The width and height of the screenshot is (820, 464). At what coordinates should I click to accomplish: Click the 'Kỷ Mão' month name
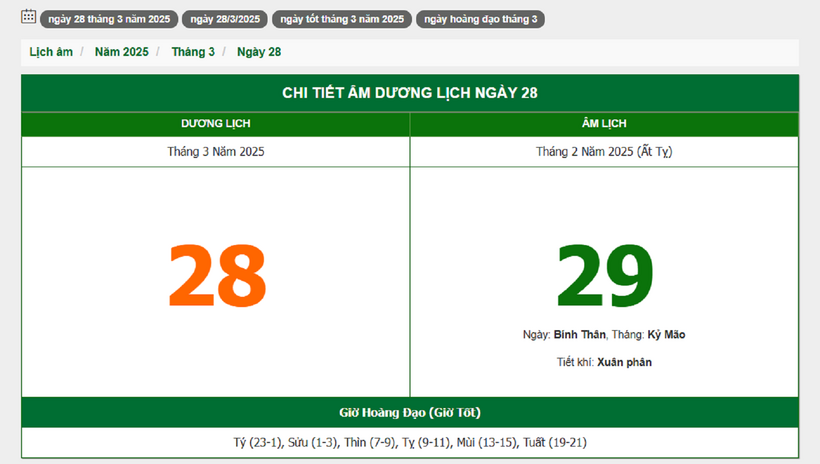(666, 335)
